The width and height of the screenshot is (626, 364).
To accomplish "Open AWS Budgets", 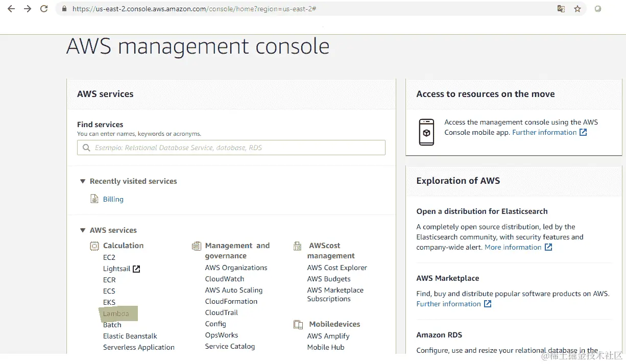I will [x=329, y=279].
